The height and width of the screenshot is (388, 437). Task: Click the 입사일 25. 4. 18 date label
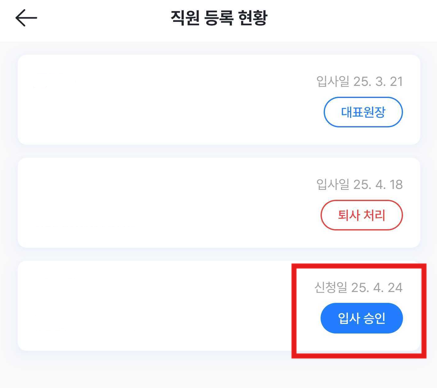(x=359, y=184)
